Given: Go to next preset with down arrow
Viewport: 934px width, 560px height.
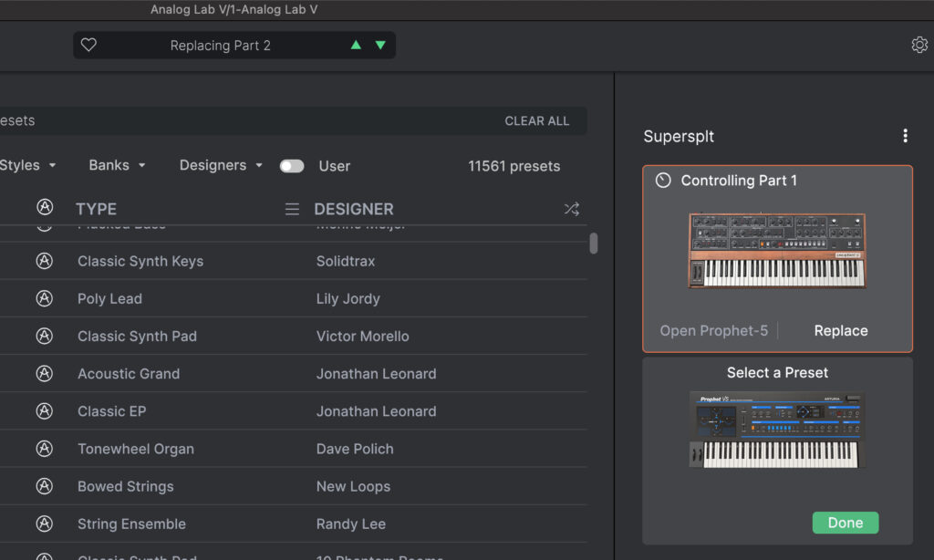Looking at the screenshot, I should pos(380,46).
